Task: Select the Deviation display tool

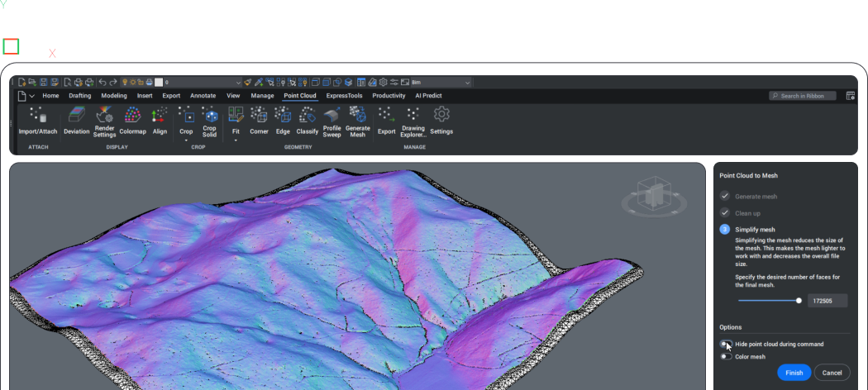Action: click(76, 121)
